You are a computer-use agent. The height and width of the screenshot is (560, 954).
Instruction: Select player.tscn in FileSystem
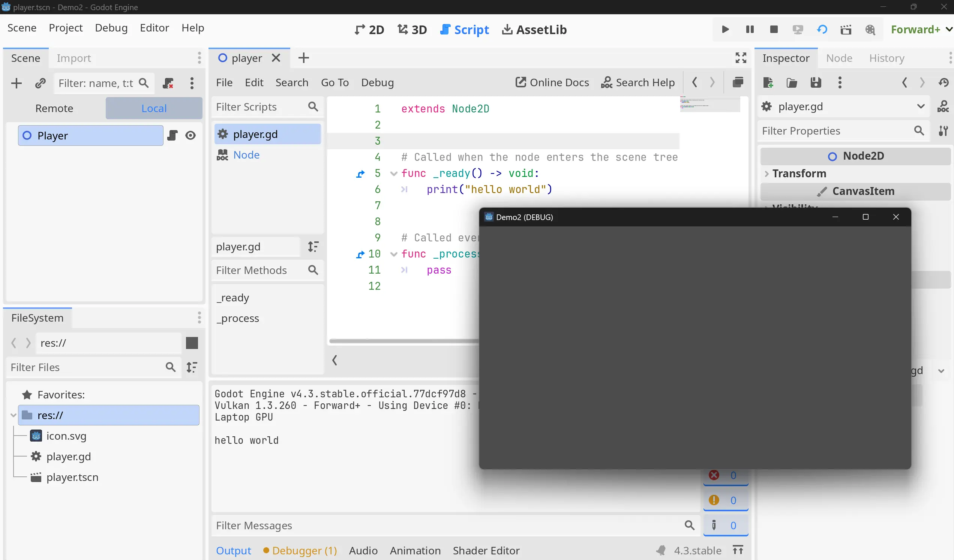72,477
